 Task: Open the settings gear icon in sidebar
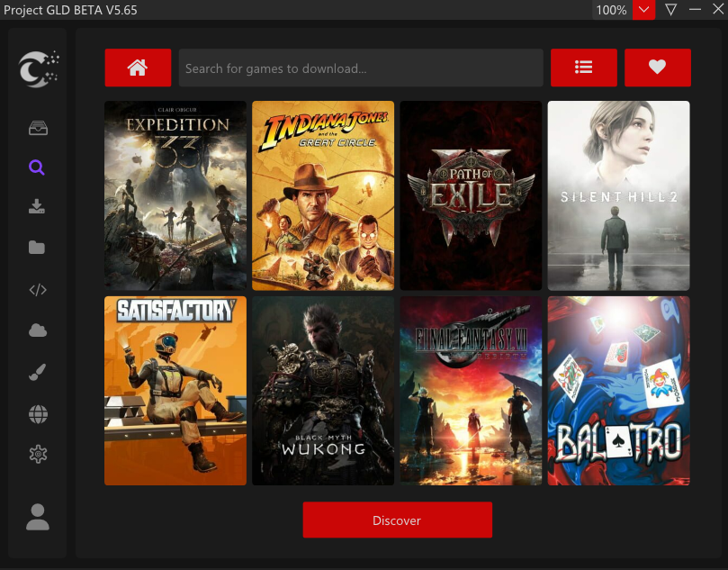[x=38, y=454]
